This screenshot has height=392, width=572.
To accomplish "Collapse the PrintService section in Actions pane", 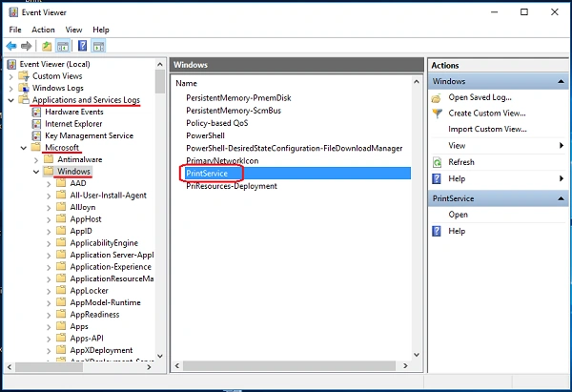I will tap(562, 199).
